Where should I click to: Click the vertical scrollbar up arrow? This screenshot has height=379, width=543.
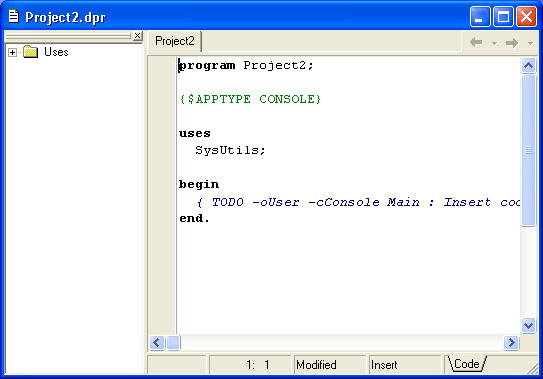click(x=528, y=65)
